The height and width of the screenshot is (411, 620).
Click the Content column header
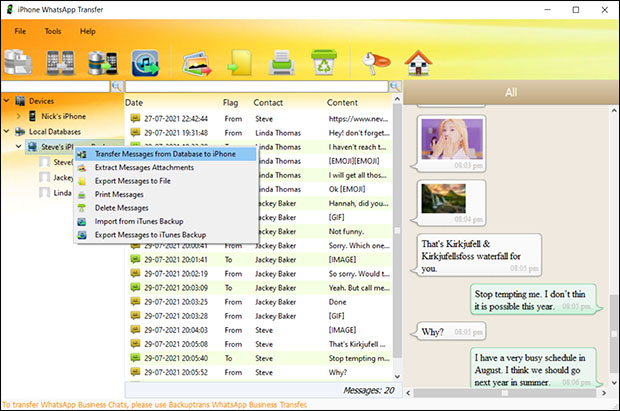(x=342, y=102)
